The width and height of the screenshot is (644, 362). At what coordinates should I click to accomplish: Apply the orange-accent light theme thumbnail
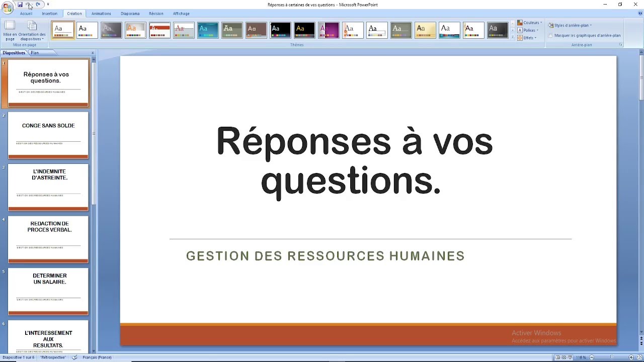tap(135, 30)
